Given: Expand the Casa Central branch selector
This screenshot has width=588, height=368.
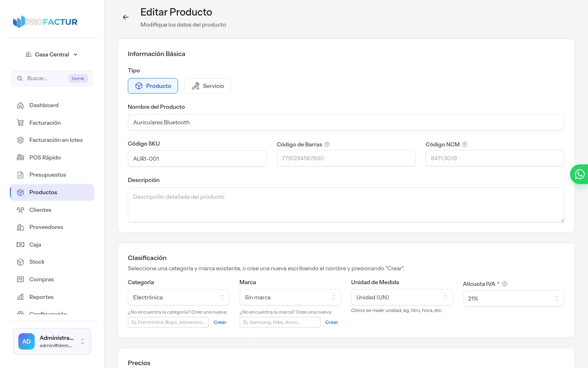Looking at the screenshot, I should (x=52, y=54).
